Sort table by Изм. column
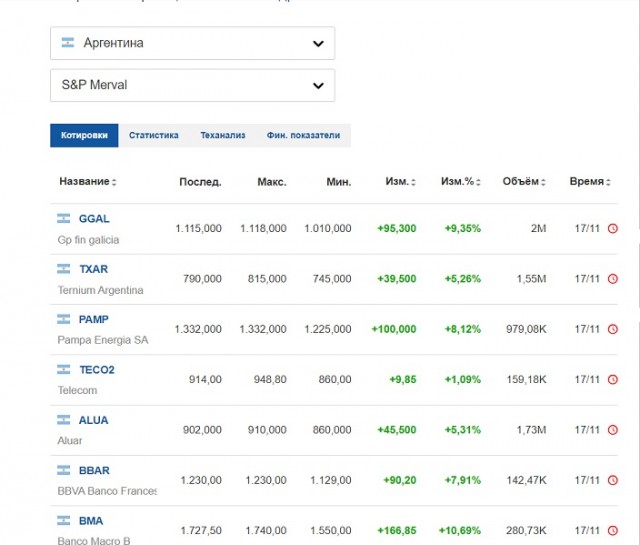This screenshot has height=545, width=640. coord(400,181)
